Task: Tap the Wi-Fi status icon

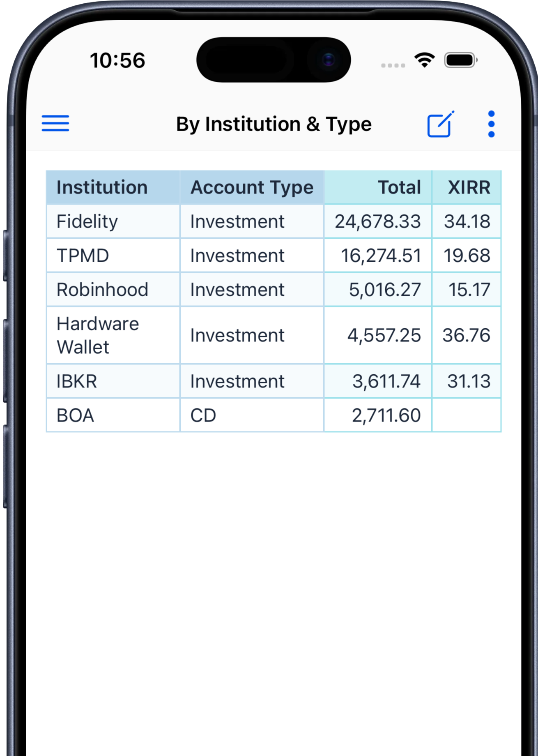Action: [424, 60]
